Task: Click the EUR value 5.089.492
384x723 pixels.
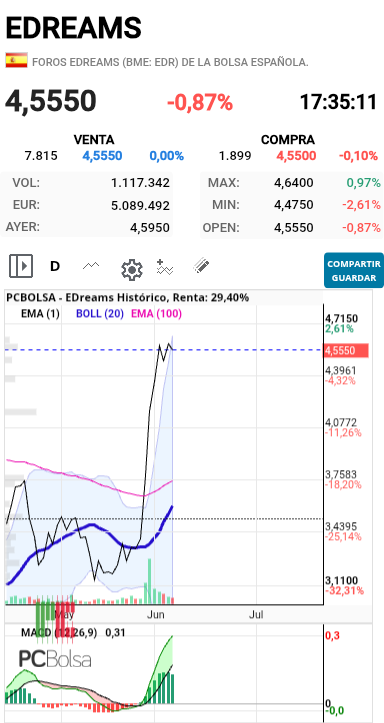Action: click(141, 206)
